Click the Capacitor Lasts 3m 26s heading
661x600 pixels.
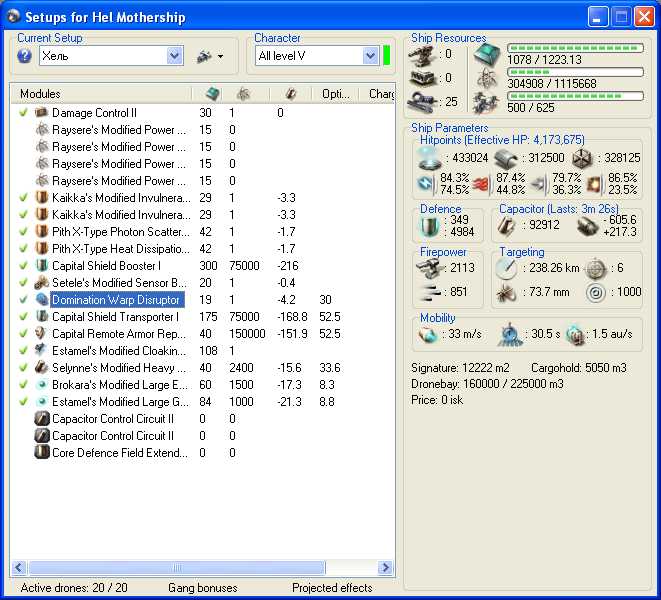click(x=559, y=209)
